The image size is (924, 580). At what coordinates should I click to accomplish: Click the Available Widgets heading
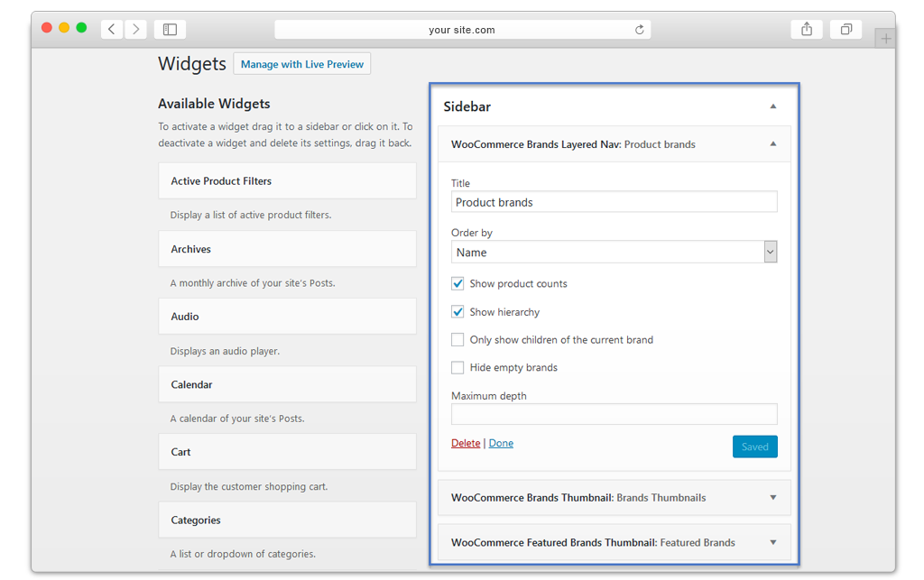[214, 104]
